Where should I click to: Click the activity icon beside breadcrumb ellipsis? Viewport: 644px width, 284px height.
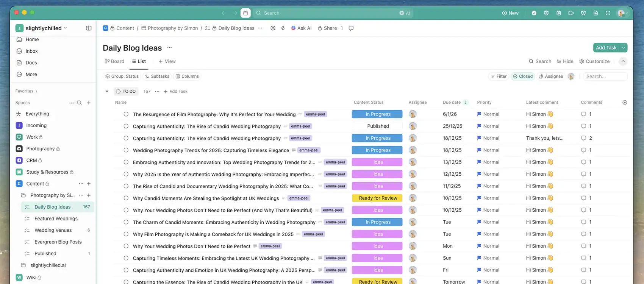[x=273, y=28]
